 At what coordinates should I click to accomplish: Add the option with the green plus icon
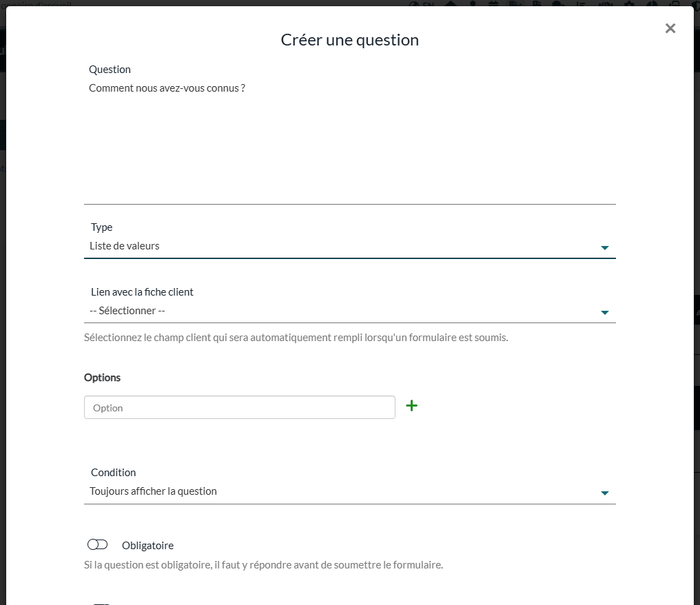pos(411,406)
